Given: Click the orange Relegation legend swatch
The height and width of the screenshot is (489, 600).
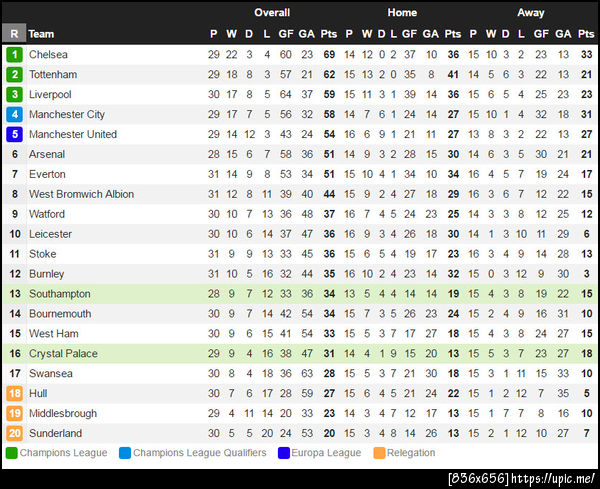Looking at the screenshot, I should [379, 453].
